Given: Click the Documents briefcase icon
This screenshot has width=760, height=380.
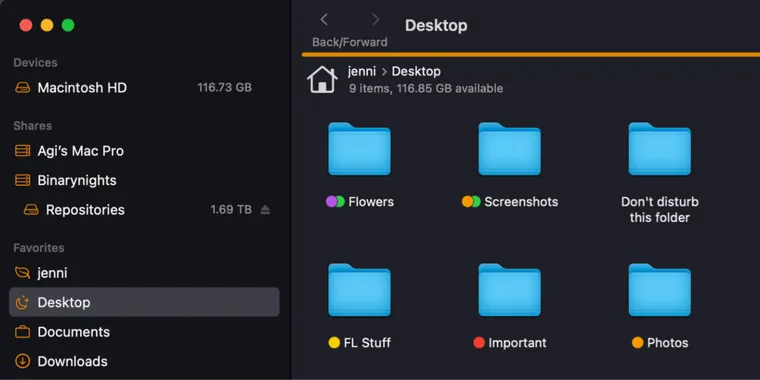Looking at the screenshot, I should point(22,332).
